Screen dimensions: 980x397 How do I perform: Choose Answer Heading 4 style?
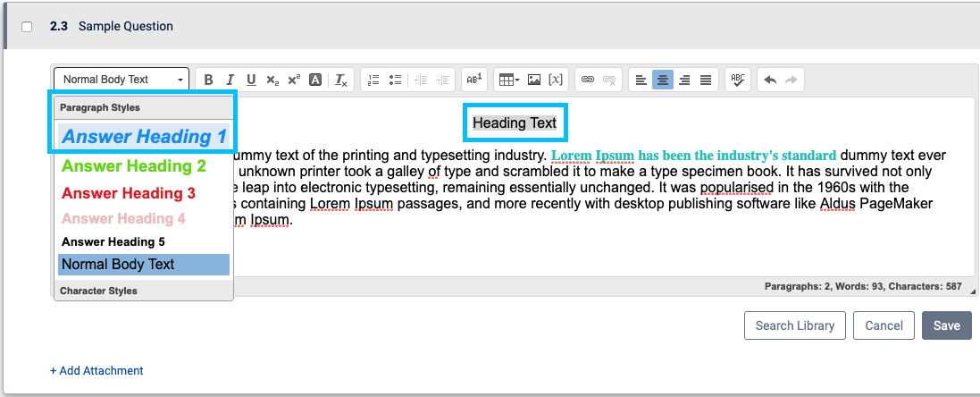[x=144, y=219]
